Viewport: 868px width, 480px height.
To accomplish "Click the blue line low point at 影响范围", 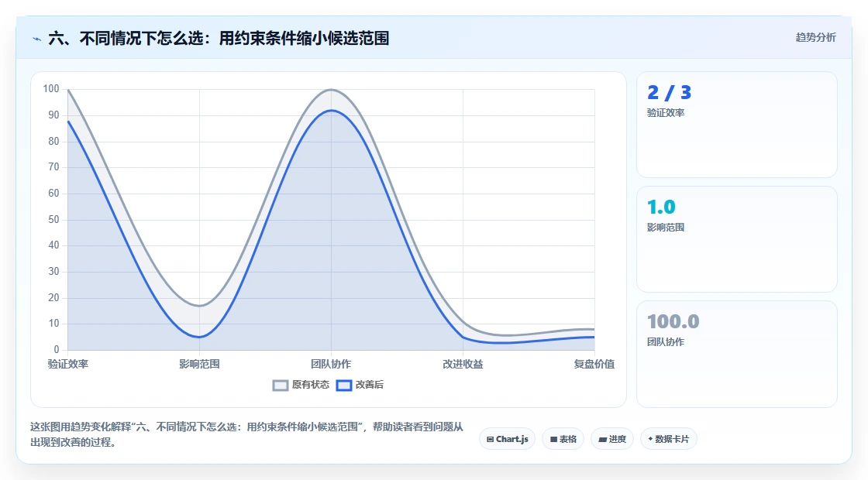I will click(199, 337).
